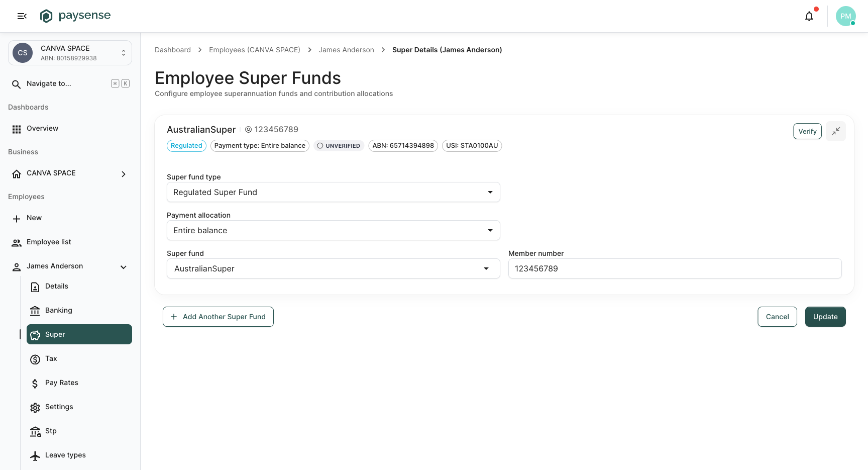The image size is (868, 470).
Task: Open the Stp section
Action: click(79, 431)
